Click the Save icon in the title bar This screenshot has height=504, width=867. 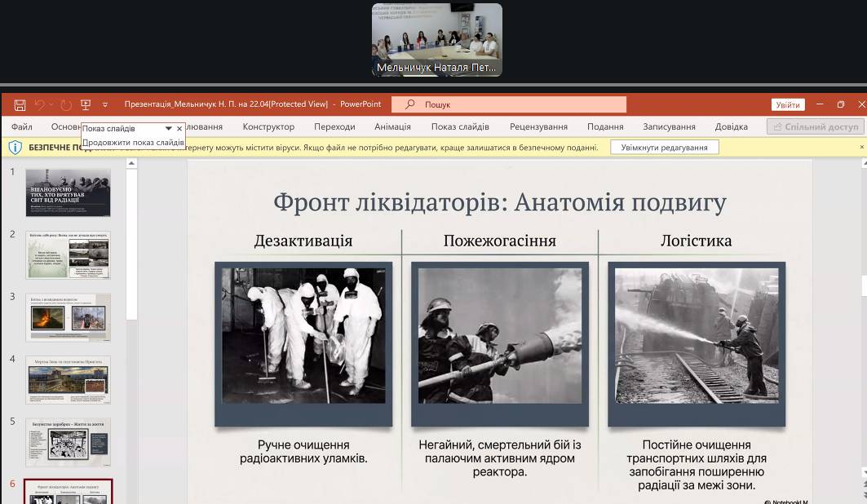(20, 104)
